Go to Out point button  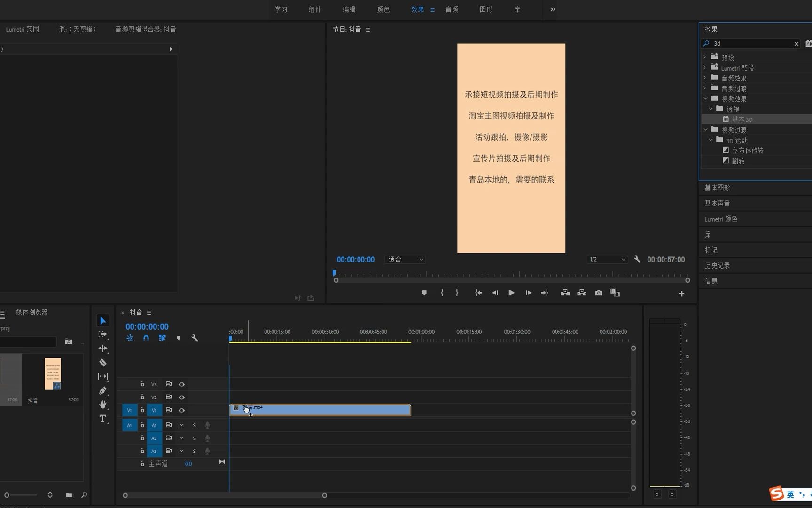tap(545, 293)
